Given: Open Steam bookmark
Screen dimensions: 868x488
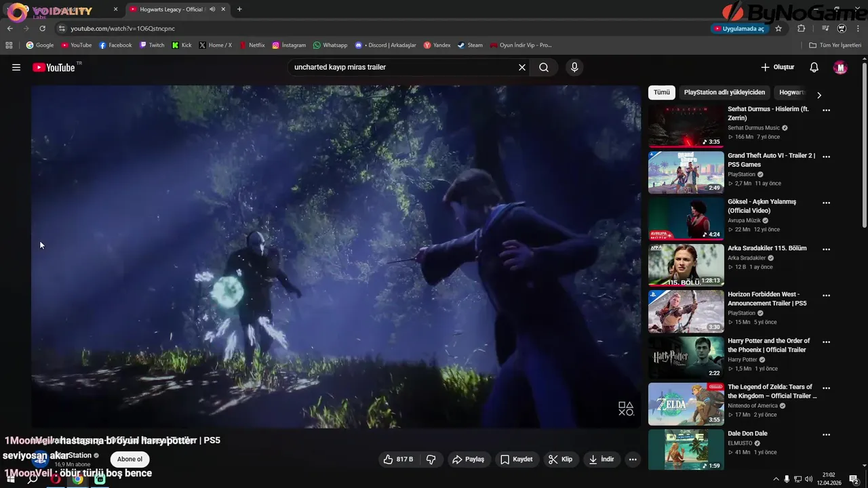Looking at the screenshot, I should click(470, 45).
